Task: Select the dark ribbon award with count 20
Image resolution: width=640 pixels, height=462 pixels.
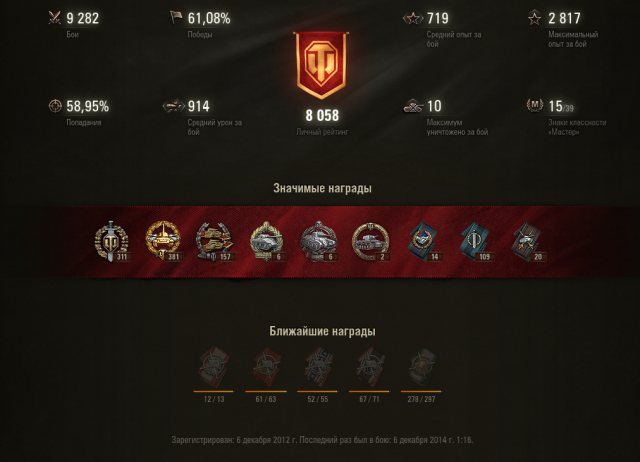Action: click(527, 241)
